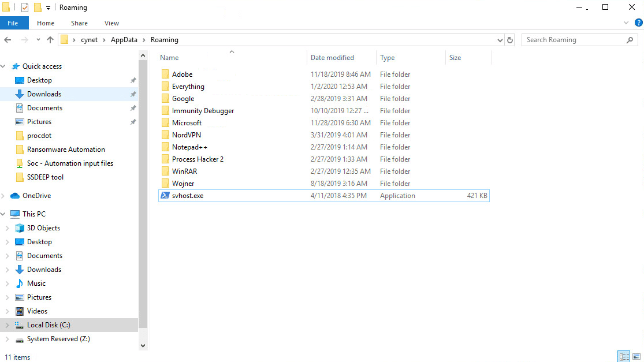
Task: Select the Immunity Debugger folder
Action: [203, 111]
